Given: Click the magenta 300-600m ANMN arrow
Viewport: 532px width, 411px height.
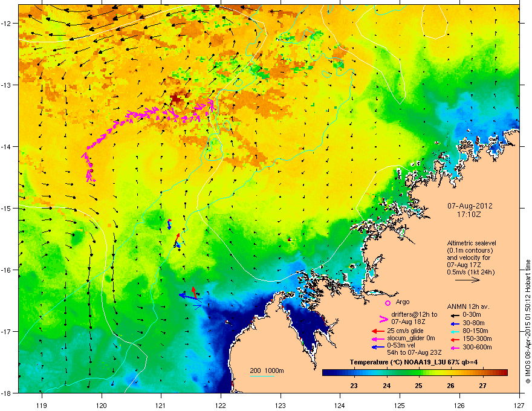Looking at the screenshot, I should click(x=455, y=348).
